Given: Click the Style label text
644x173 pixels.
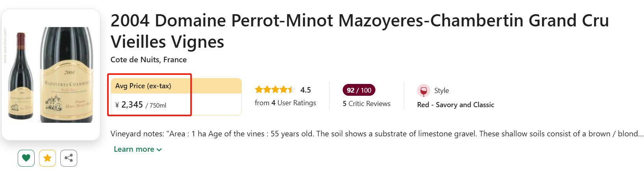Looking at the screenshot, I should click(x=442, y=91).
